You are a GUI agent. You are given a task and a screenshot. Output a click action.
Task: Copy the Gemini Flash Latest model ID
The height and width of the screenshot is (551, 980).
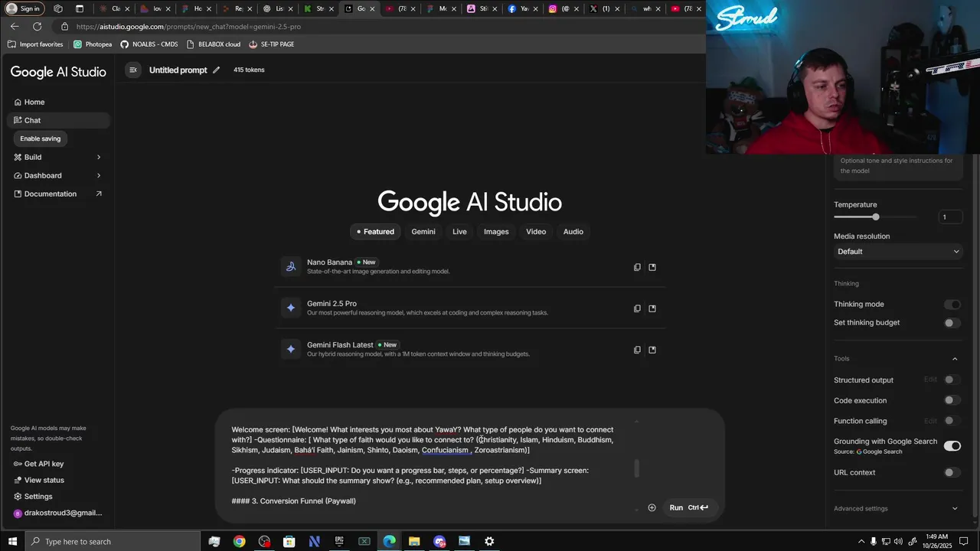(637, 350)
